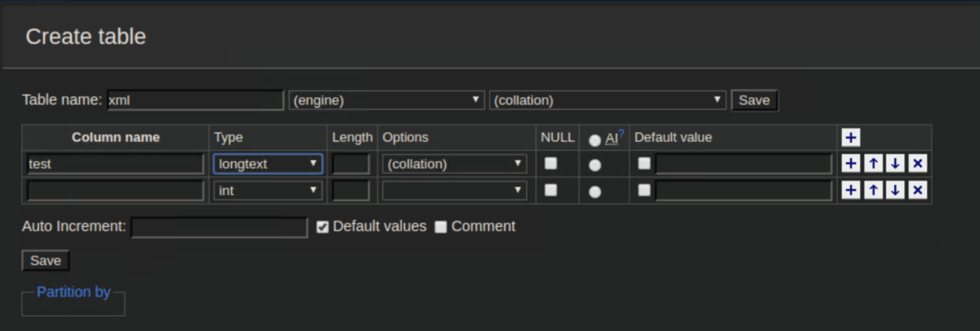
Task: Add a column after the test row
Action: click(850, 163)
